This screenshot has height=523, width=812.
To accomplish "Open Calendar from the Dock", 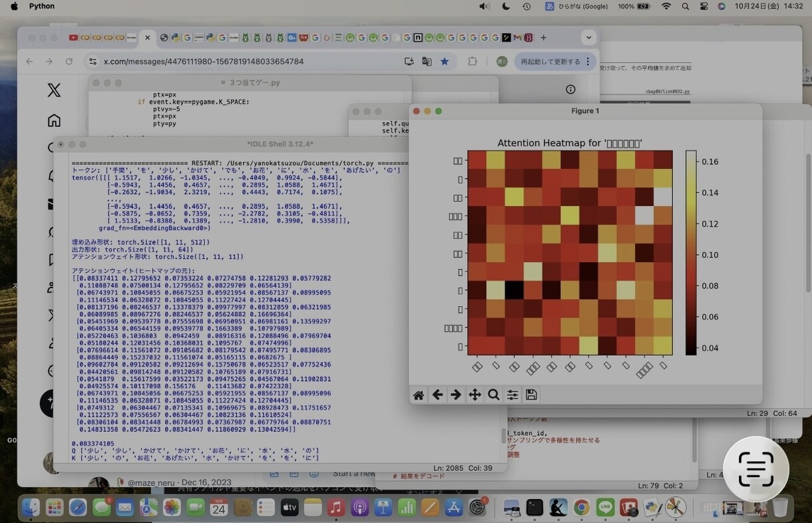I will pyautogui.click(x=219, y=508).
